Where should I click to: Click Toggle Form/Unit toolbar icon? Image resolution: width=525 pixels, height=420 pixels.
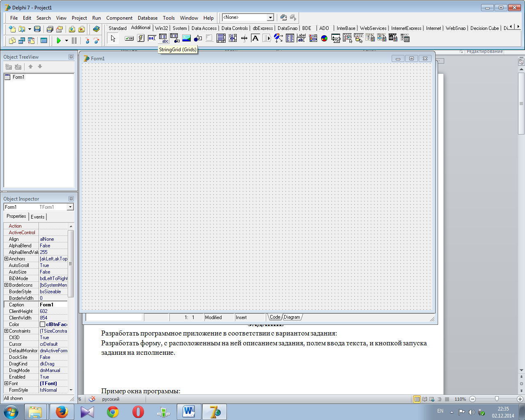coord(31,41)
